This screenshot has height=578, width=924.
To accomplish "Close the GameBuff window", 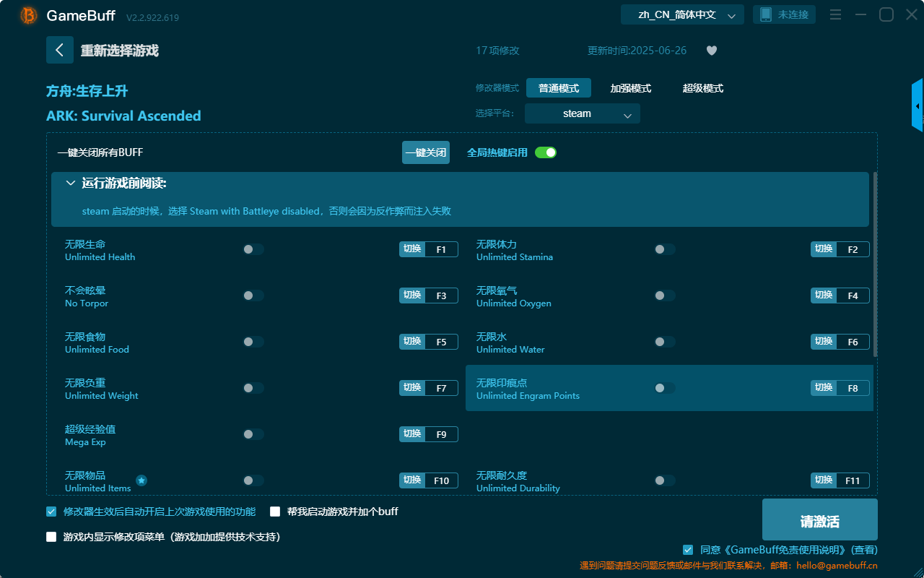I will [x=912, y=14].
